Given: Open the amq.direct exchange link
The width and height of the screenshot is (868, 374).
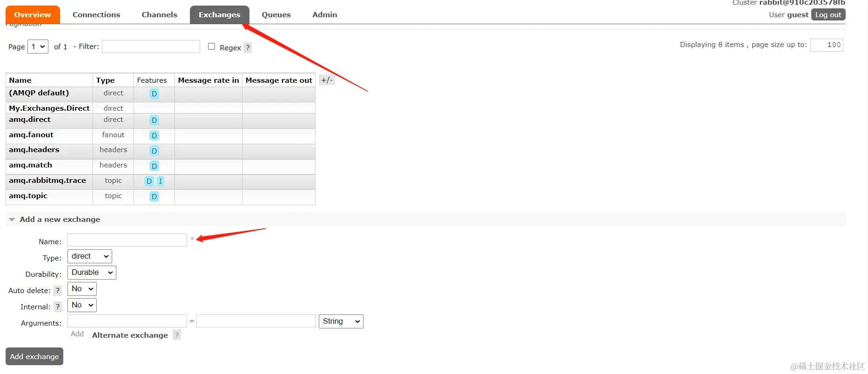Looking at the screenshot, I should (x=30, y=120).
